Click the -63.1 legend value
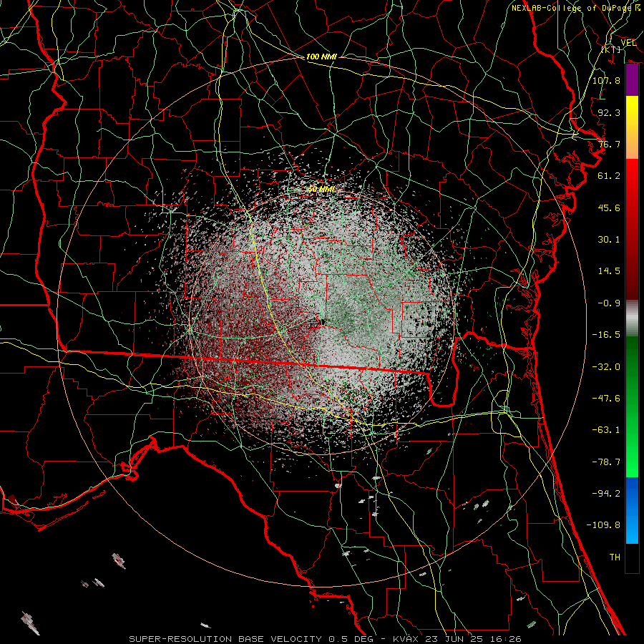 (607, 430)
